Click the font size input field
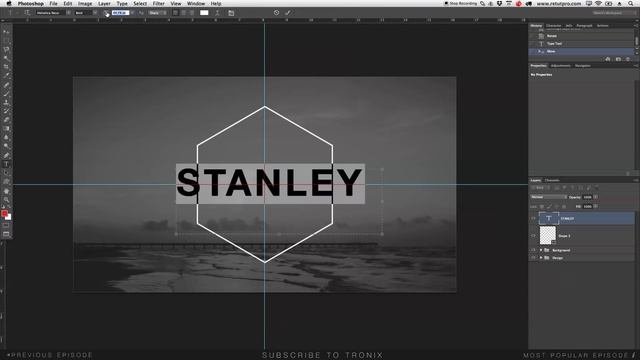640x360 pixels. 120,13
